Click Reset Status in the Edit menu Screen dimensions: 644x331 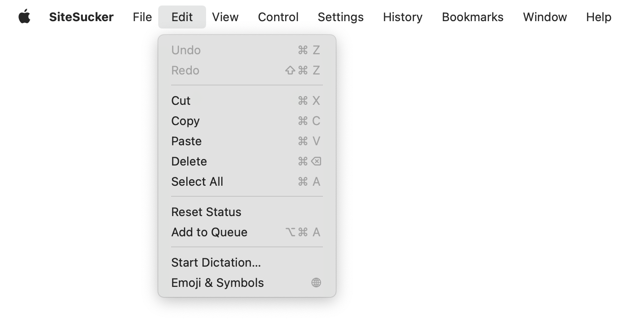click(206, 212)
